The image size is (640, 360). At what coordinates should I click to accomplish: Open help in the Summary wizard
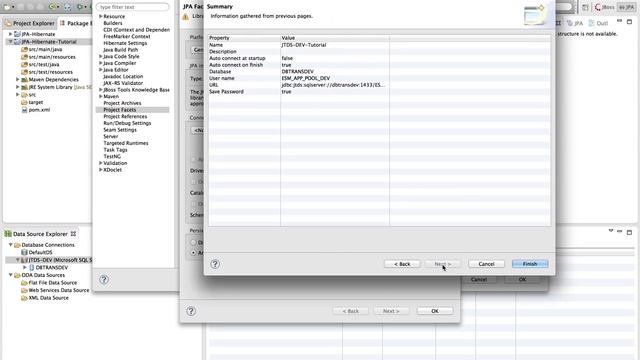pos(215,264)
